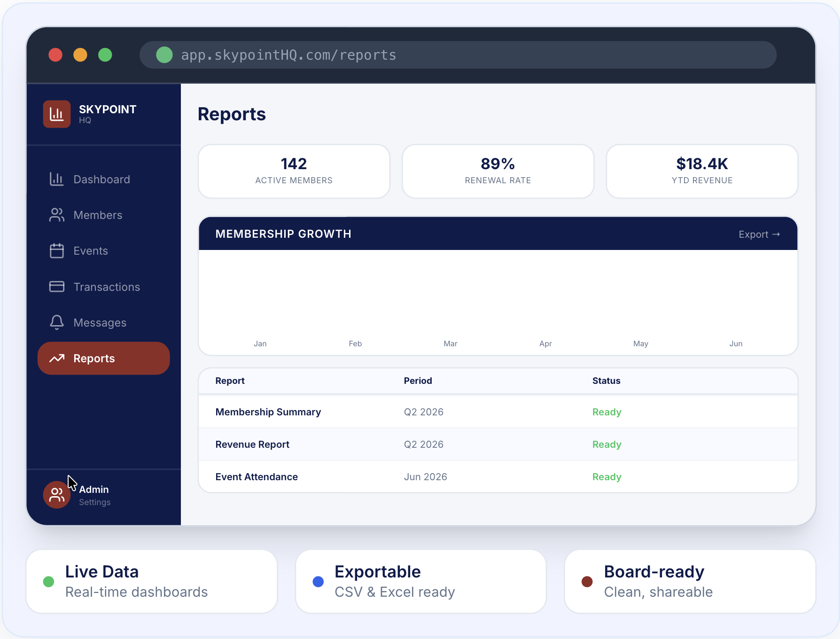
Task: Click the Active Members stat card
Action: click(294, 171)
